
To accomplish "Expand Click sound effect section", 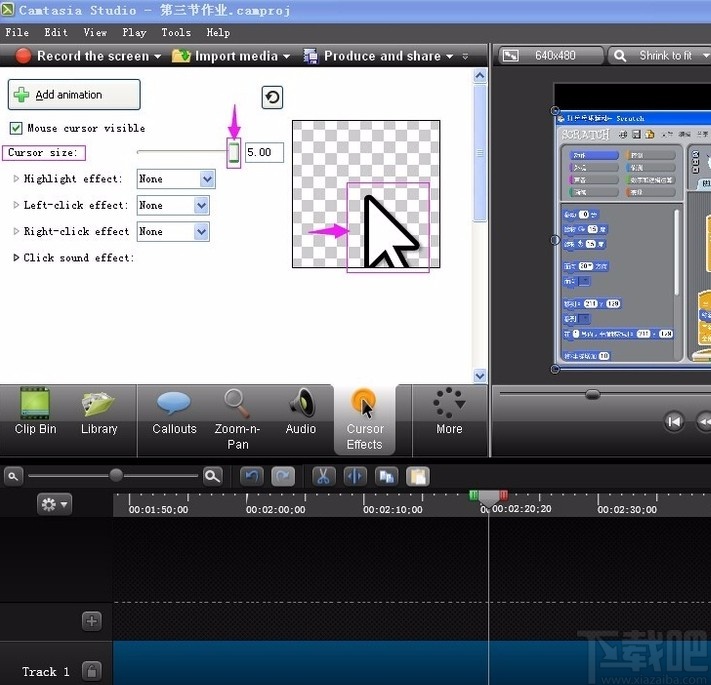I will [16, 257].
